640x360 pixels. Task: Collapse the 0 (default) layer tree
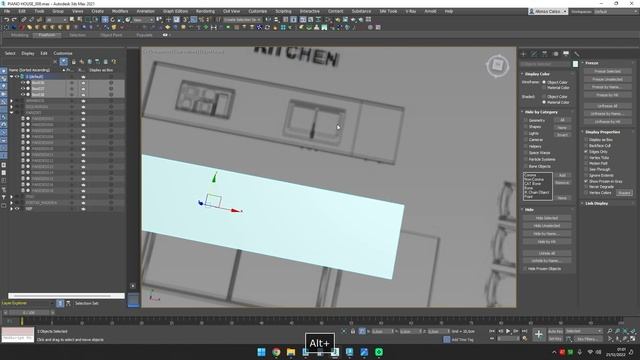pyautogui.click(x=11, y=76)
